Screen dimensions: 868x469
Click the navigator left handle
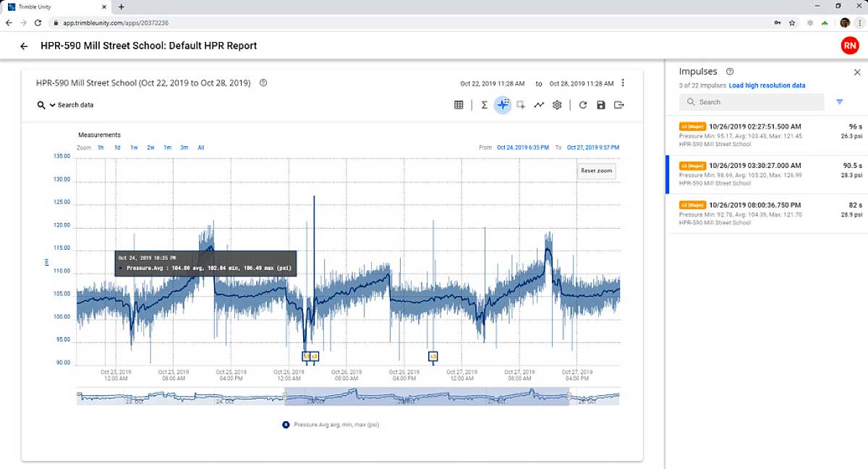tap(285, 396)
